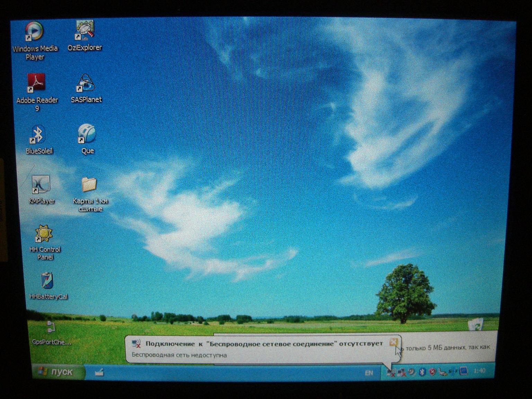Select the Adobe Reader 9 icon
Screen dimensions: 532x399
click(37, 92)
